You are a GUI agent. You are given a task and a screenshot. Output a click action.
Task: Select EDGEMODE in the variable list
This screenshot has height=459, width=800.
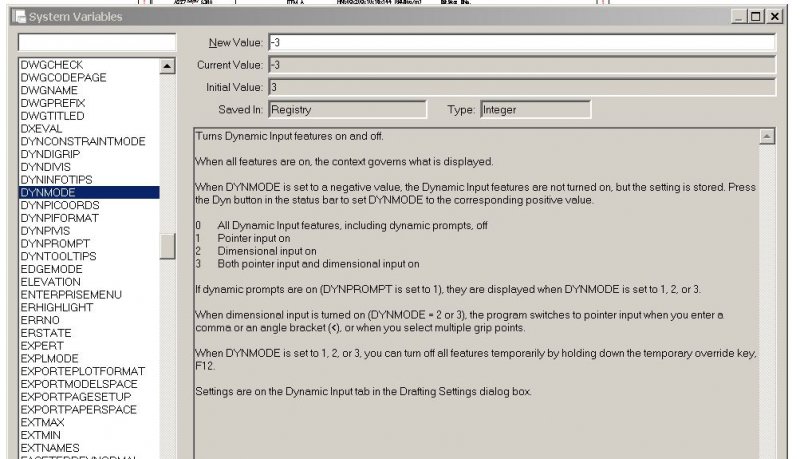pyautogui.click(x=51, y=269)
